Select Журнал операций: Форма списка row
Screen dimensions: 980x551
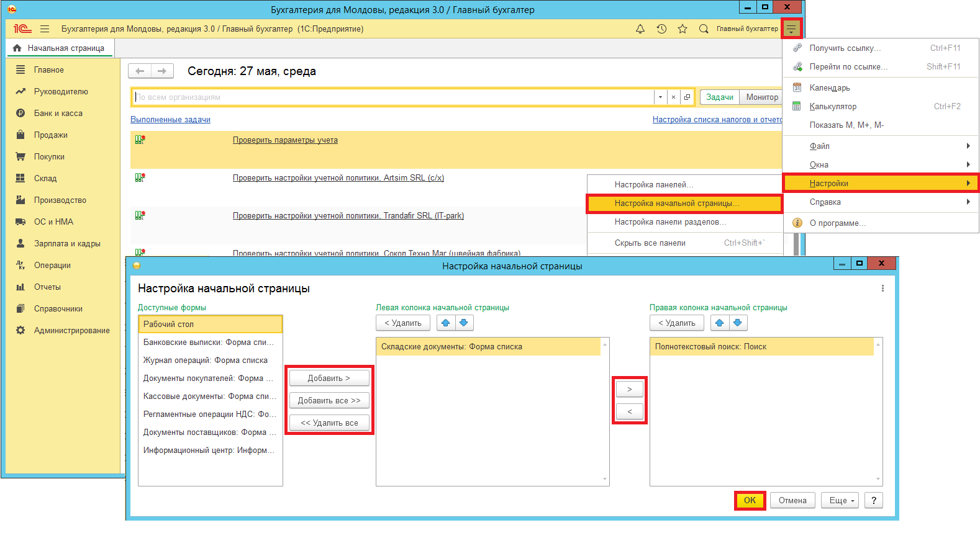tap(211, 360)
